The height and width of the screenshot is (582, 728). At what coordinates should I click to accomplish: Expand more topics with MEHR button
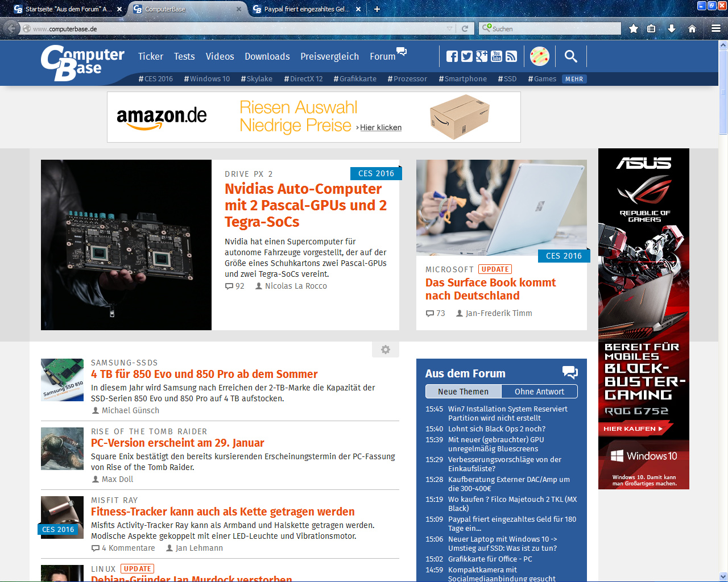(x=574, y=79)
